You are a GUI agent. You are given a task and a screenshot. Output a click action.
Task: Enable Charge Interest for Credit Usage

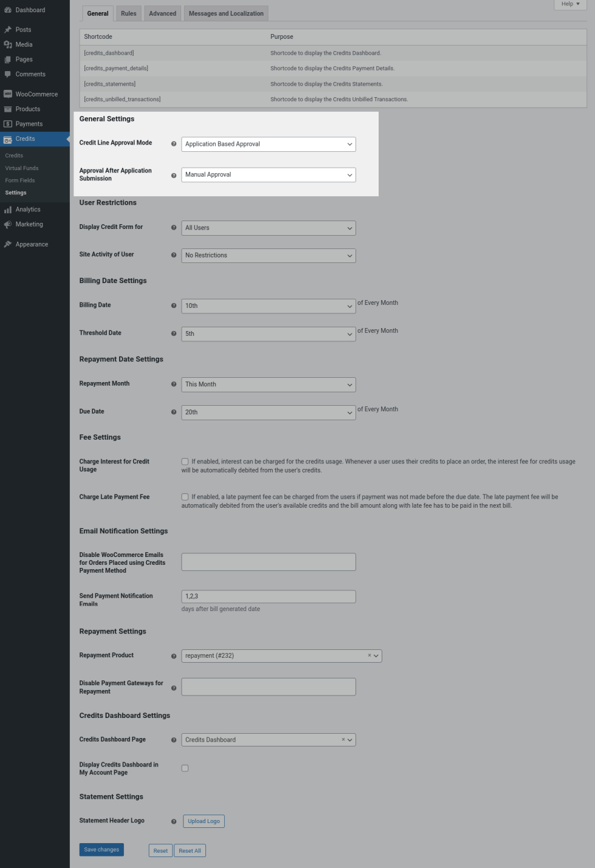[185, 462]
